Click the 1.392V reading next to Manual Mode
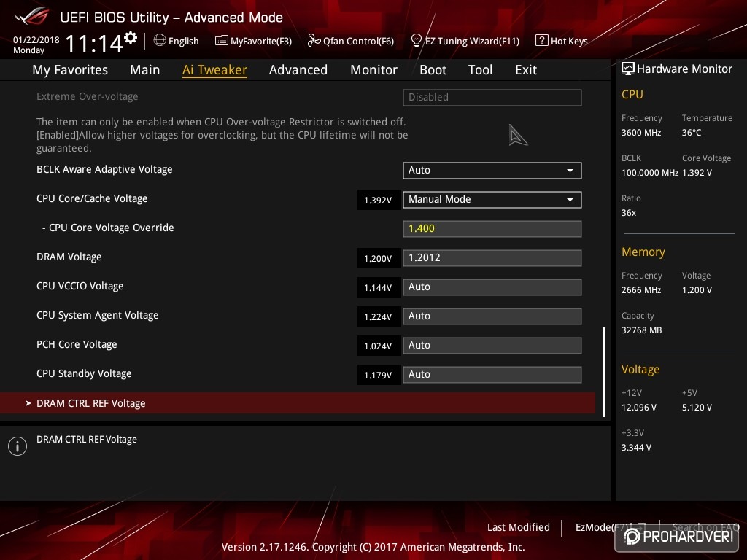Viewport: 747px width, 560px height. (x=379, y=200)
